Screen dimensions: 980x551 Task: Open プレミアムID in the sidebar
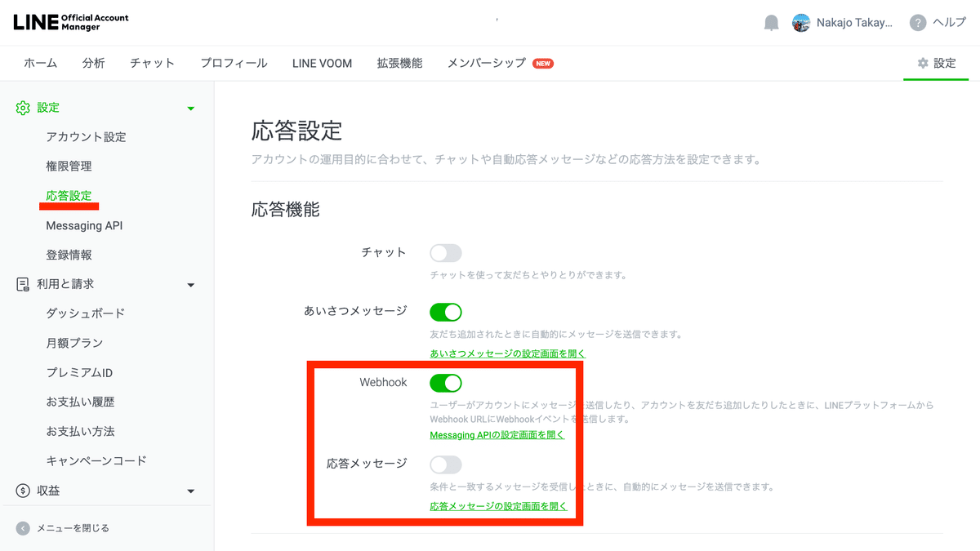coord(79,372)
